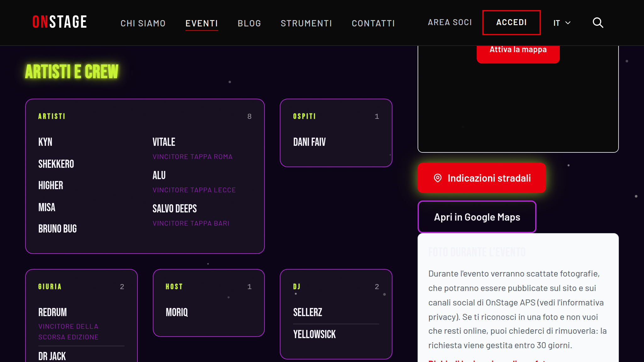Open Contatti in the navigation bar
Viewport: 644px width, 362px height.
click(373, 23)
